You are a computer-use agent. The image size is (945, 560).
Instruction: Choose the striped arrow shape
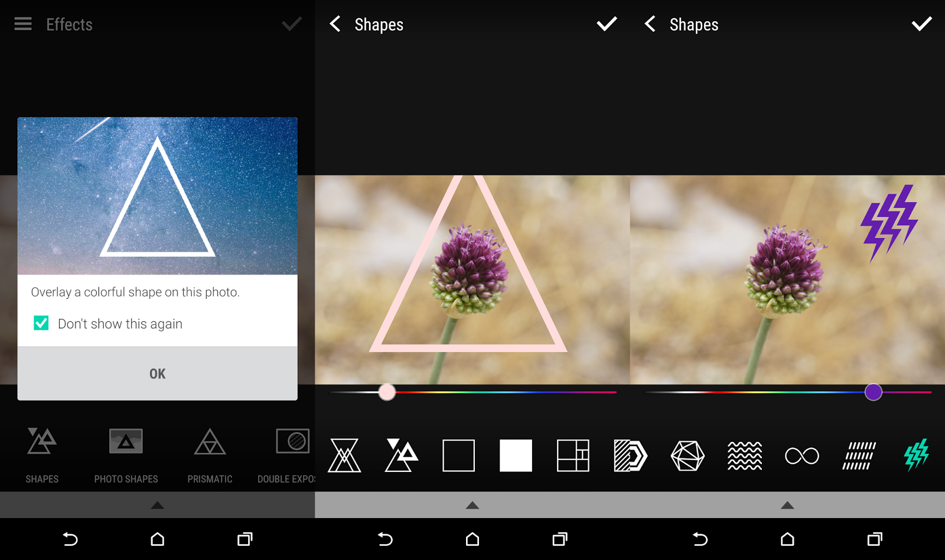coord(630,455)
